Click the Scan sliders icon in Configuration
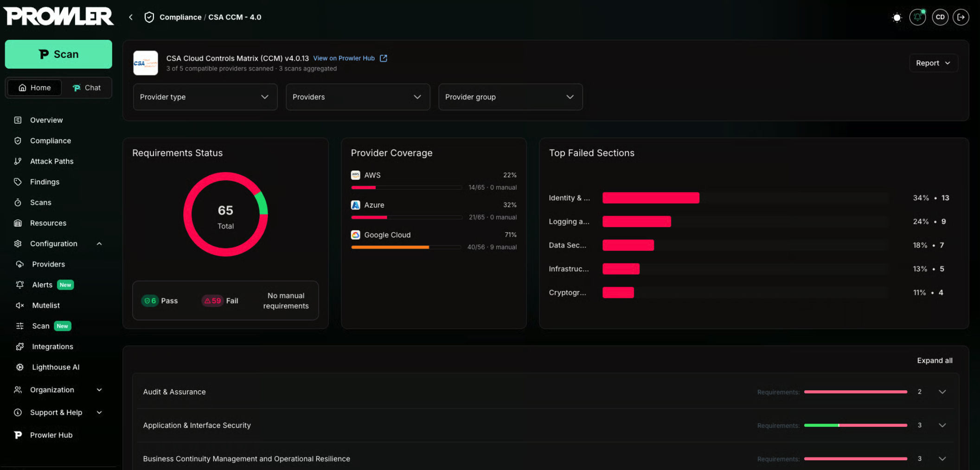Viewport: 980px width, 470px height. (x=19, y=326)
